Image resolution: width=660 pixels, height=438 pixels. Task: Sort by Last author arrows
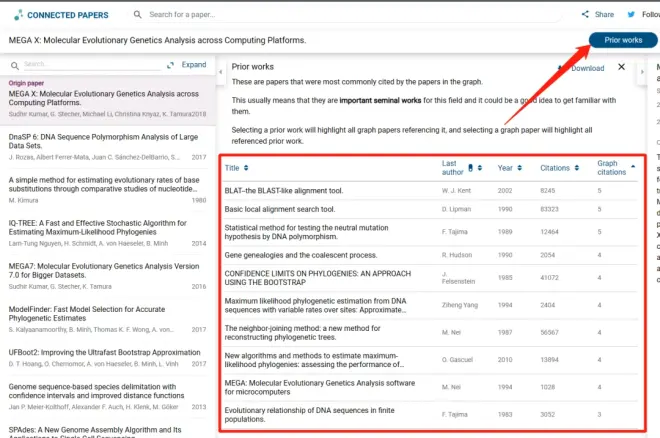(480, 168)
